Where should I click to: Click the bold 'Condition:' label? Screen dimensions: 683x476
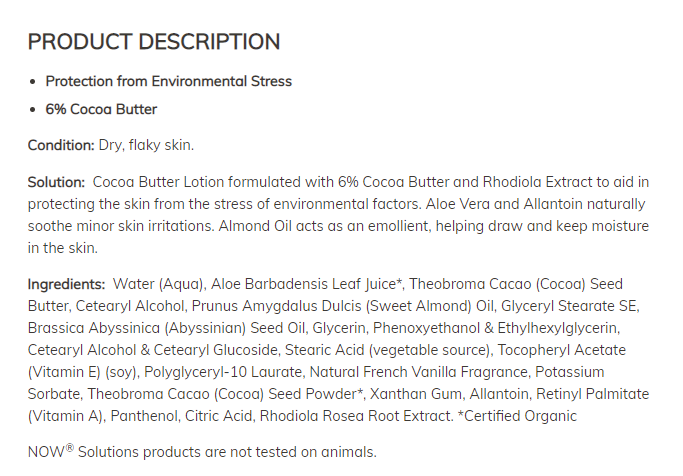61,145
